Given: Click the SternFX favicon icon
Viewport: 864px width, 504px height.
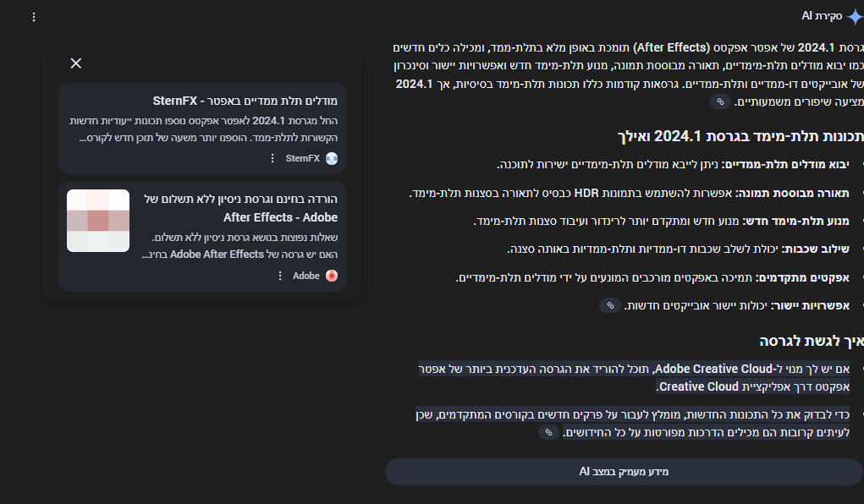Looking at the screenshot, I should pos(332,158).
